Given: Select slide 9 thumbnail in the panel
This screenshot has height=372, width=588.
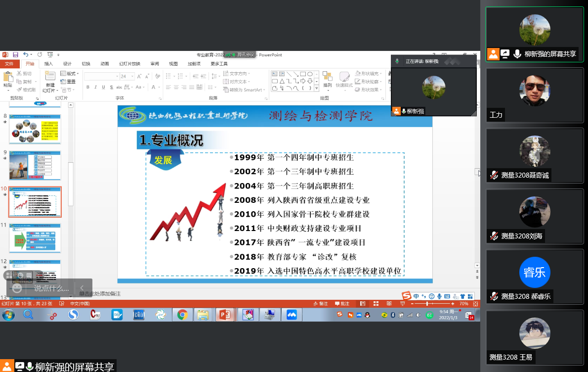Looking at the screenshot, I should click(35, 165).
